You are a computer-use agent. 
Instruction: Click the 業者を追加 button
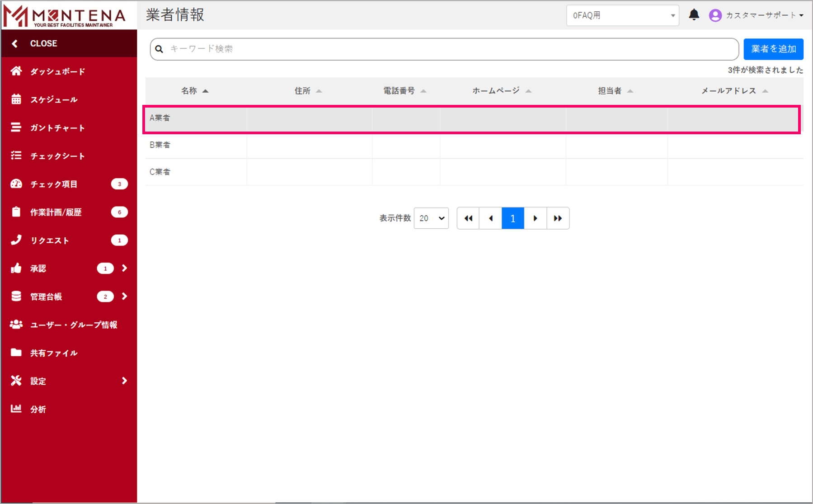(x=773, y=49)
